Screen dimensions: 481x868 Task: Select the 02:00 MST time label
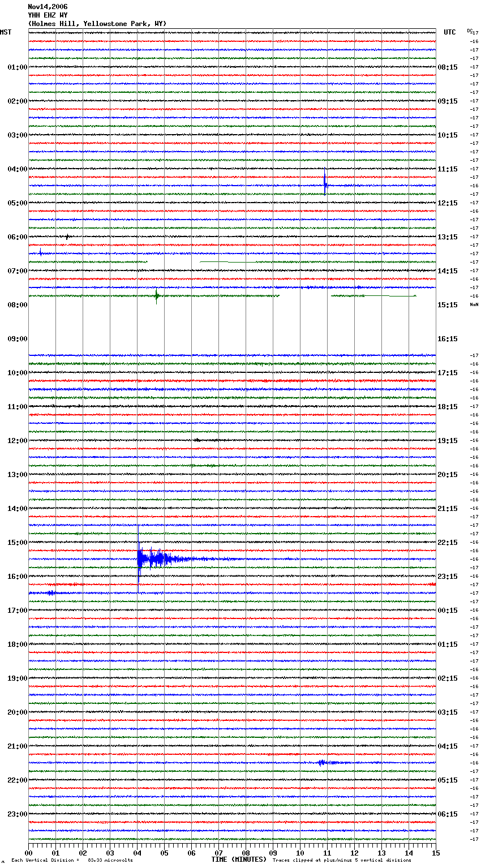click(x=18, y=101)
